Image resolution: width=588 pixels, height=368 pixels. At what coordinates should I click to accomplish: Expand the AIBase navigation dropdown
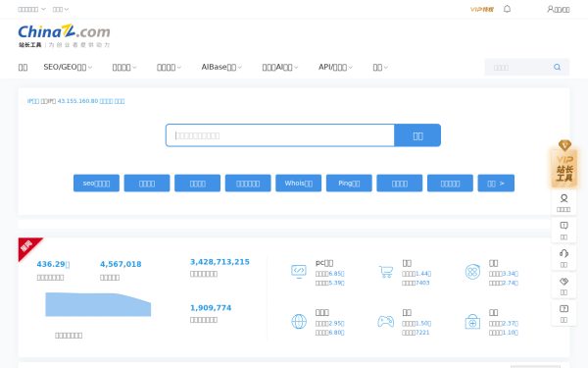(x=221, y=67)
